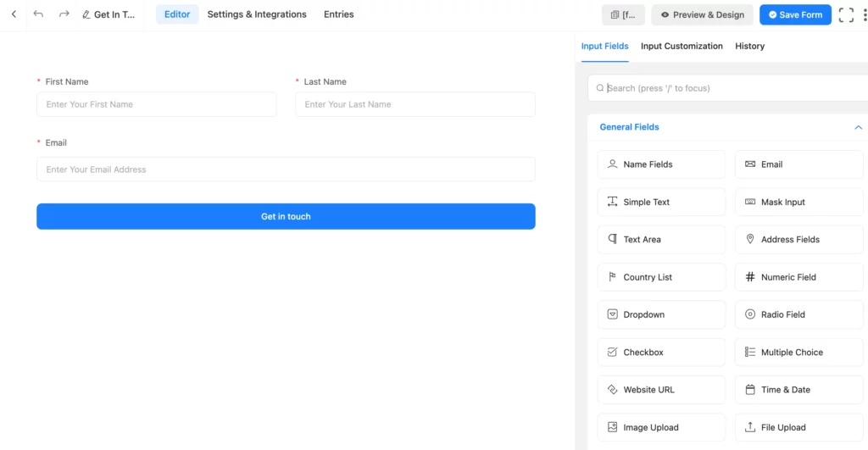This screenshot has width=868, height=450.
Task: Add a Website URL field
Action: [x=661, y=390]
